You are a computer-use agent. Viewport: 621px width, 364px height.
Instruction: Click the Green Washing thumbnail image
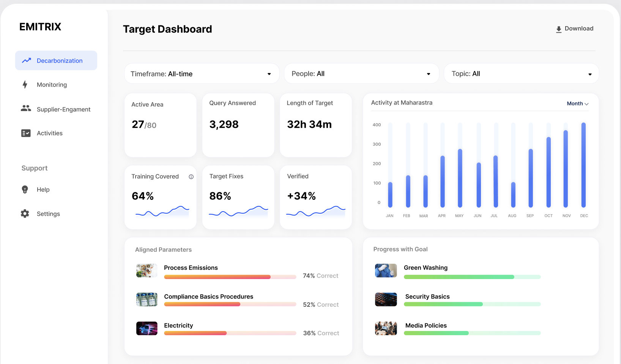pos(386,270)
